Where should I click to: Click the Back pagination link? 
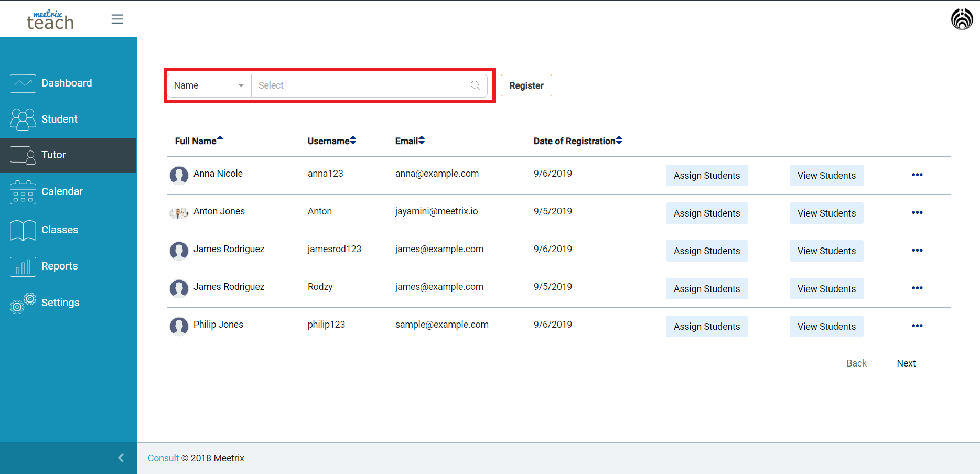[x=856, y=363]
